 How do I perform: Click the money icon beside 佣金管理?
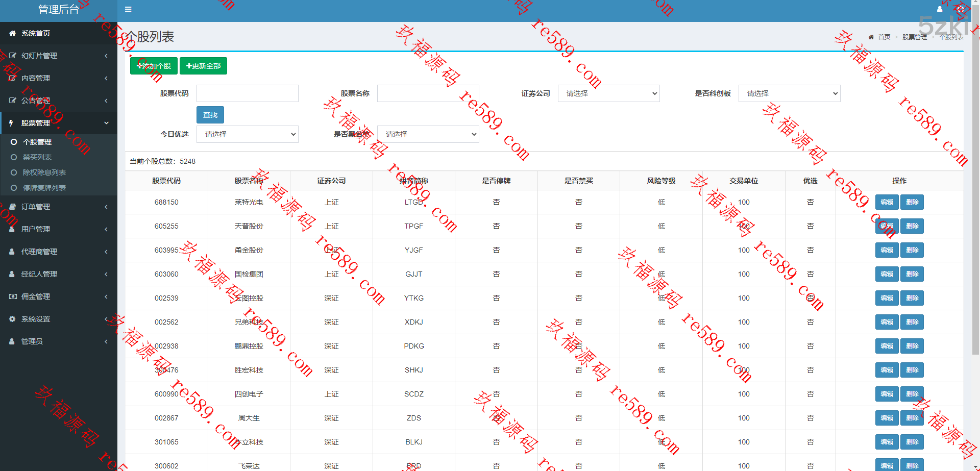point(12,296)
